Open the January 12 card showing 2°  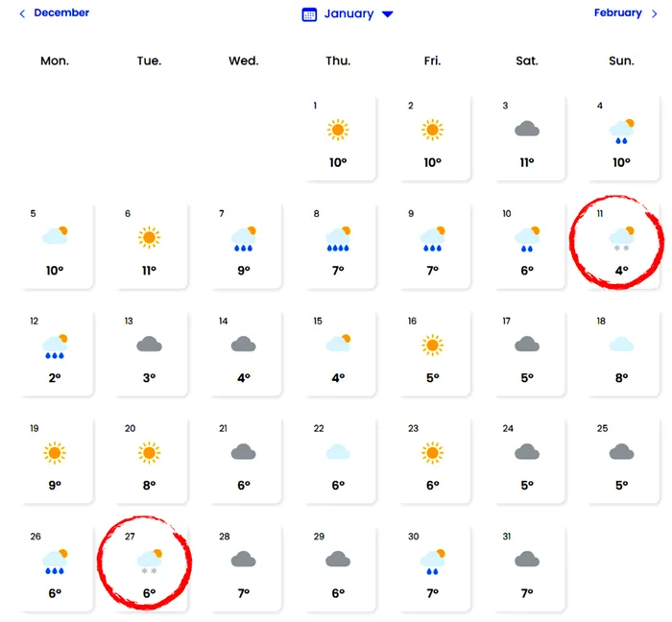(55, 353)
